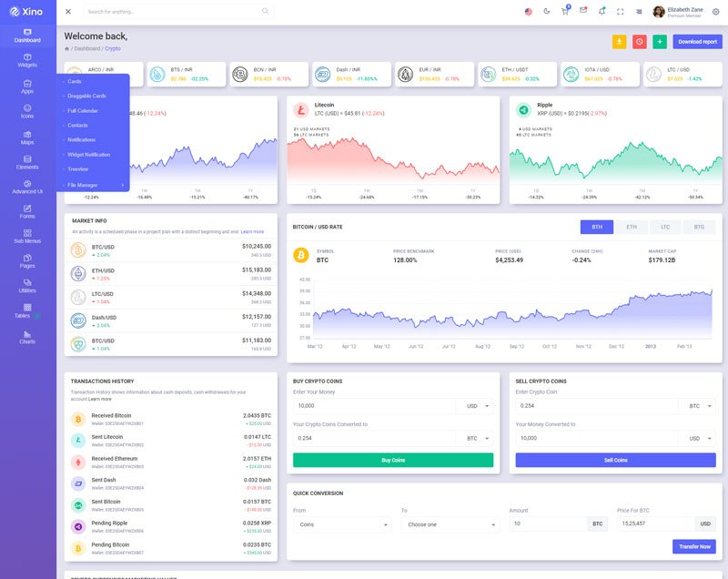
Task: Click the green plus button icon
Action: point(660,42)
